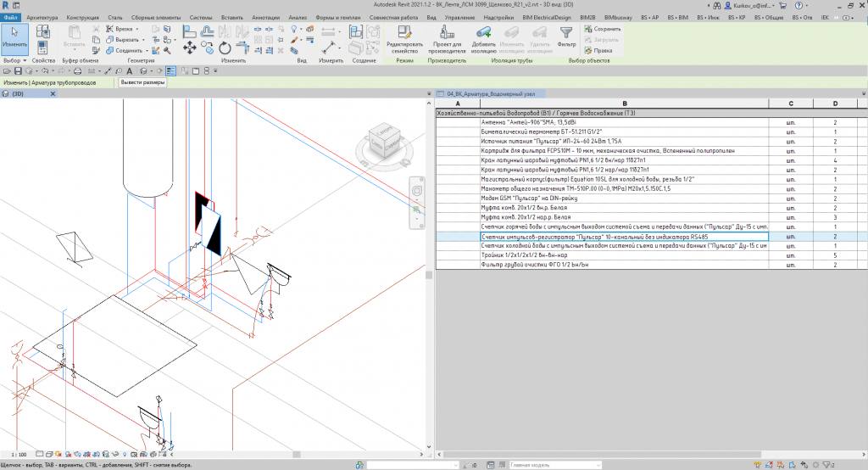Select the Биметаллический термометр row
868x470 pixels.
click(651, 131)
